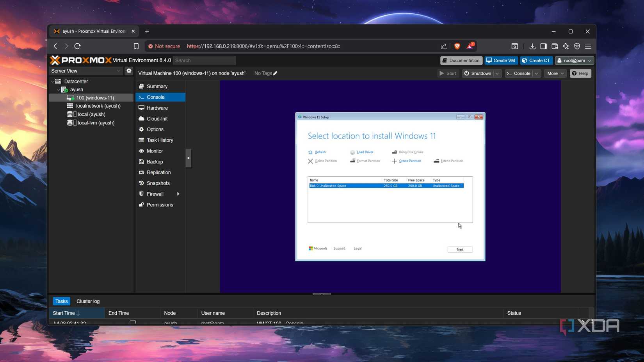Image resolution: width=644 pixels, height=362 pixels.
Task: Click Next in Windows 11 Setup
Action: point(459,249)
